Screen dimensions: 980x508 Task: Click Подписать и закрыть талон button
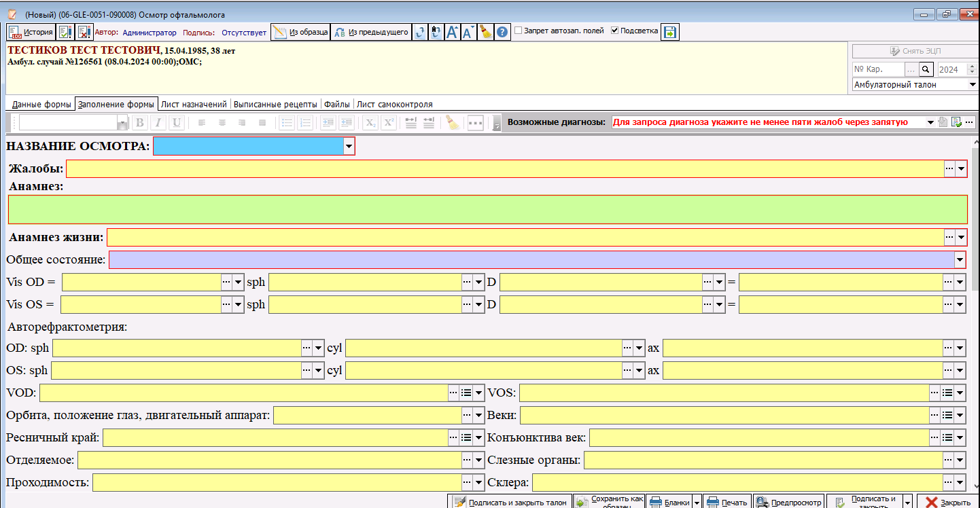pos(510,502)
